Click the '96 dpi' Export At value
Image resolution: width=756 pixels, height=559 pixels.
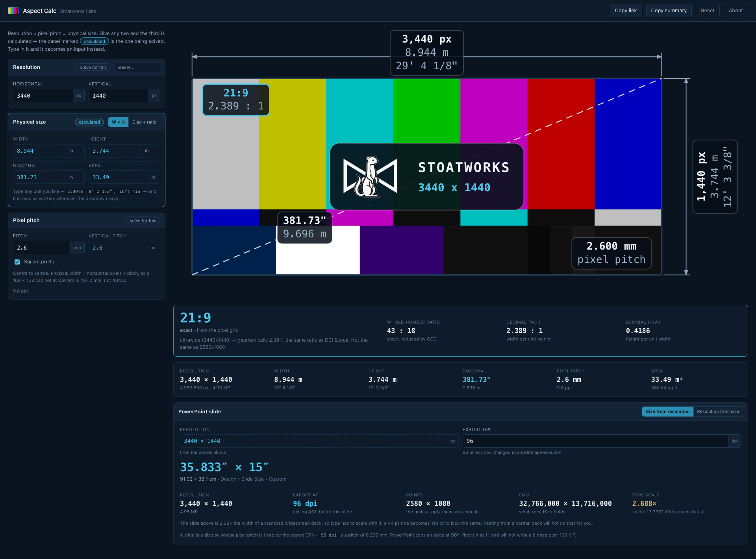click(305, 503)
